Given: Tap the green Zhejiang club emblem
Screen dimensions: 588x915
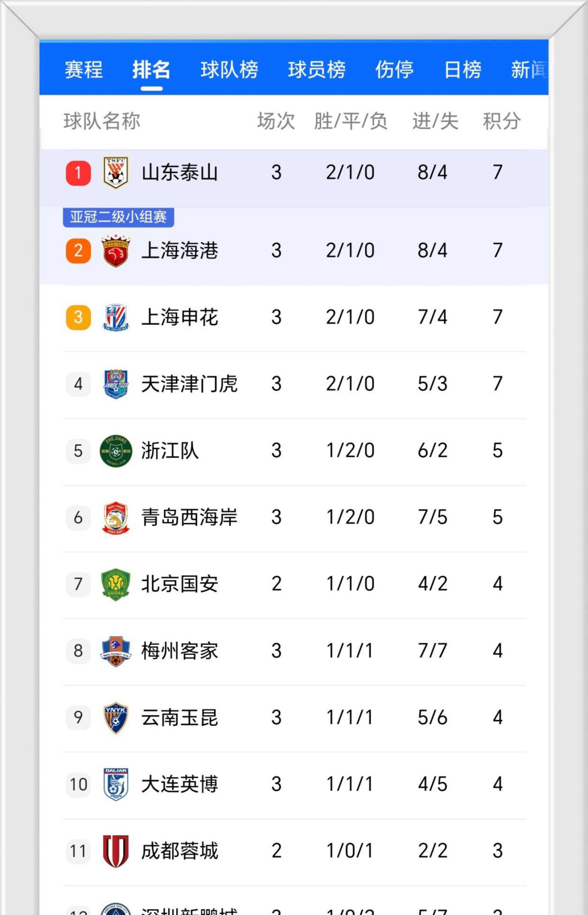Looking at the screenshot, I should pyautogui.click(x=116, y=451).
